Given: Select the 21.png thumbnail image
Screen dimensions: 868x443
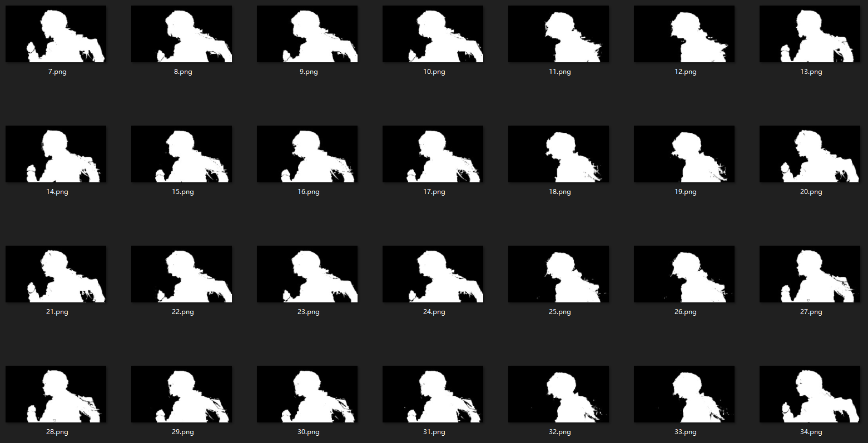Looking at the screenshot, I should 56,274.
